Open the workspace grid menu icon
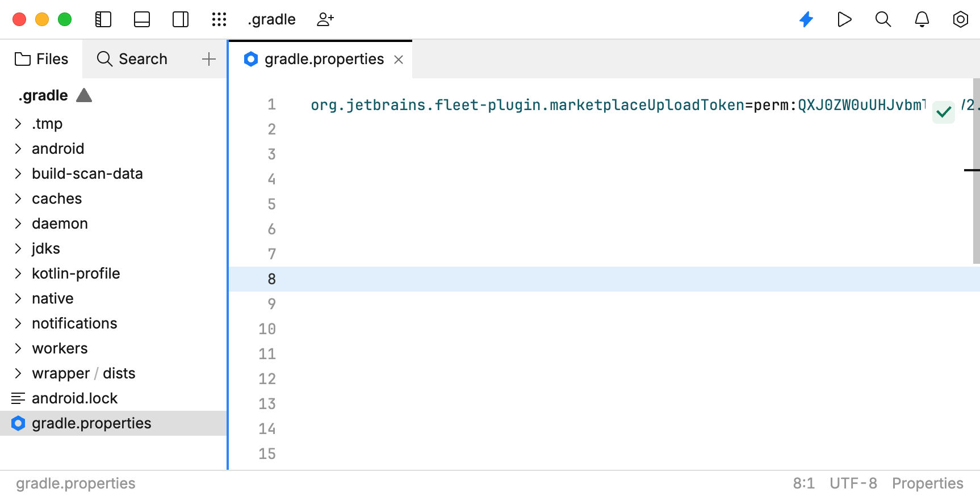Screen dimensions: 980x497 (x=219, y=19)
